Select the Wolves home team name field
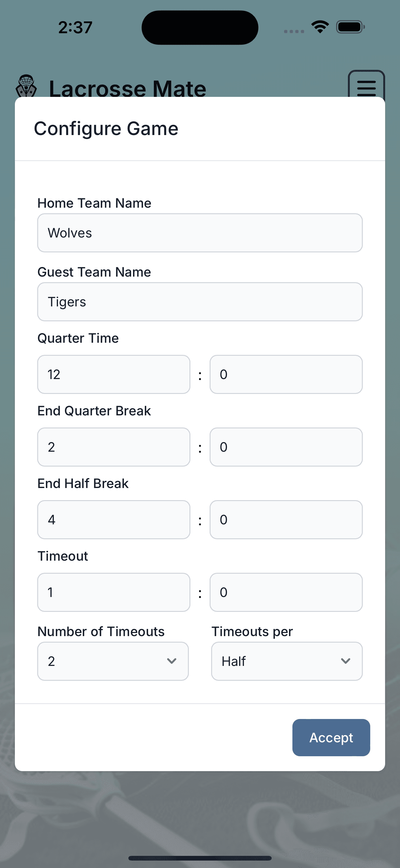400x868 pixels. [x=200, y=233]
